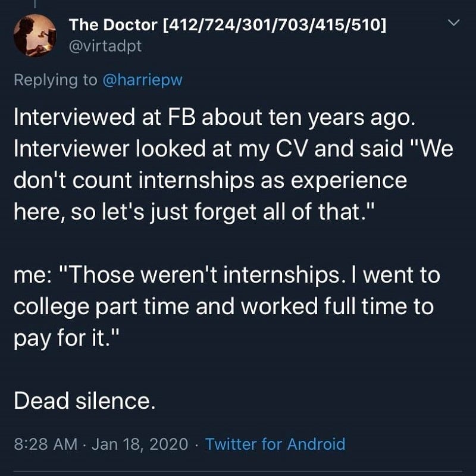Image resolution: width=476 pixels, height=476 pixels.
Task: Click the divider line below the timestamp
Action: [x=238, y=471]
